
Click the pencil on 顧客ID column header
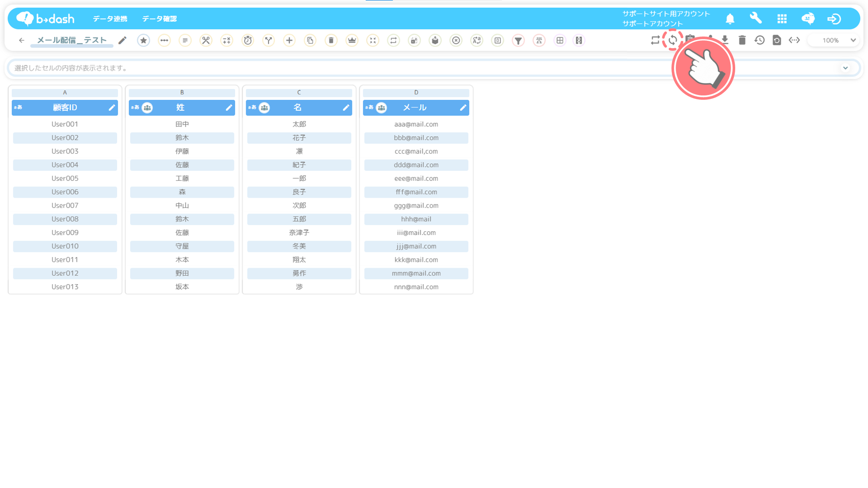[112, 108]
